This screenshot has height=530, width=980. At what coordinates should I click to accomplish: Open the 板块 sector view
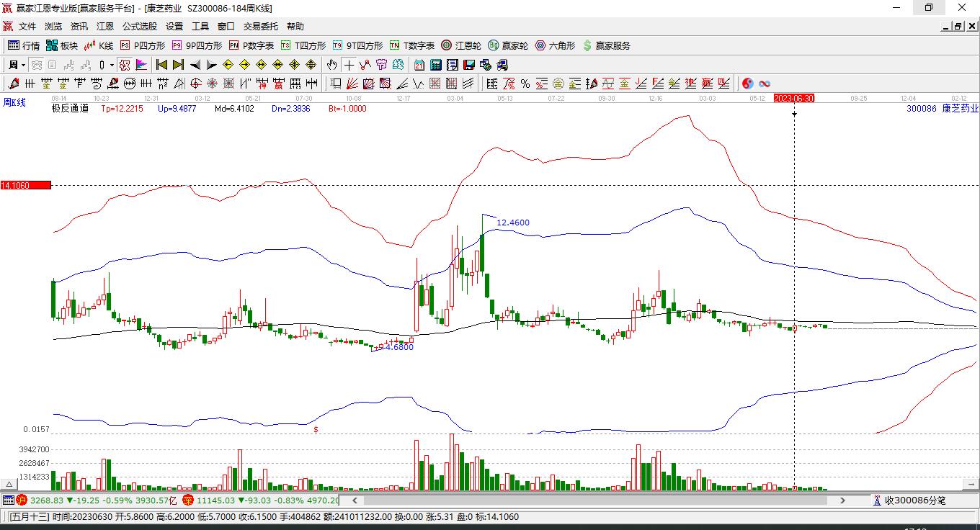[x=62, y=45]
